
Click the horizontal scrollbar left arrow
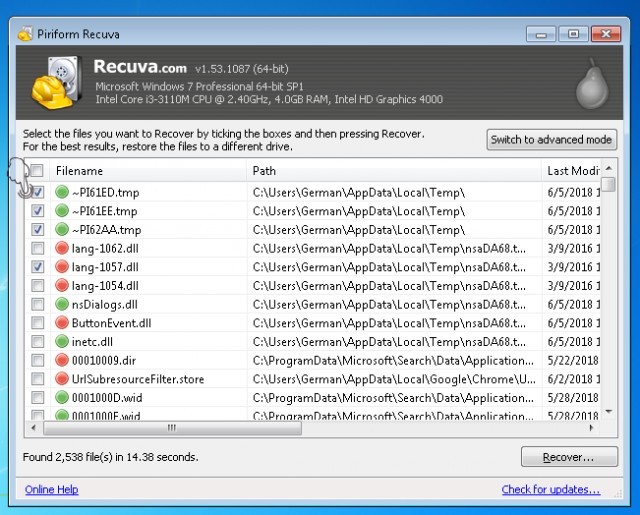pos(34,428)
